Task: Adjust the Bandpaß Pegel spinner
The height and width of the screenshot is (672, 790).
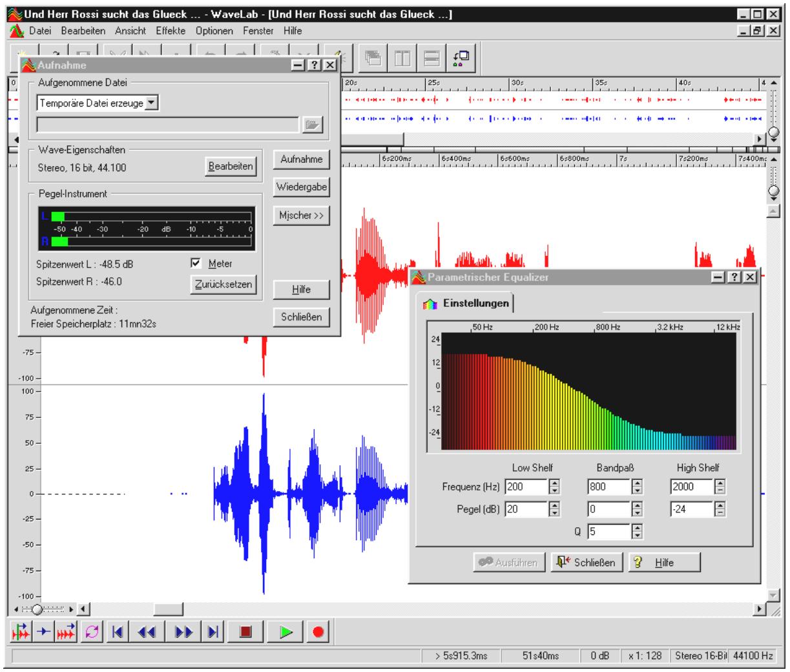Action: pos(638,509)
